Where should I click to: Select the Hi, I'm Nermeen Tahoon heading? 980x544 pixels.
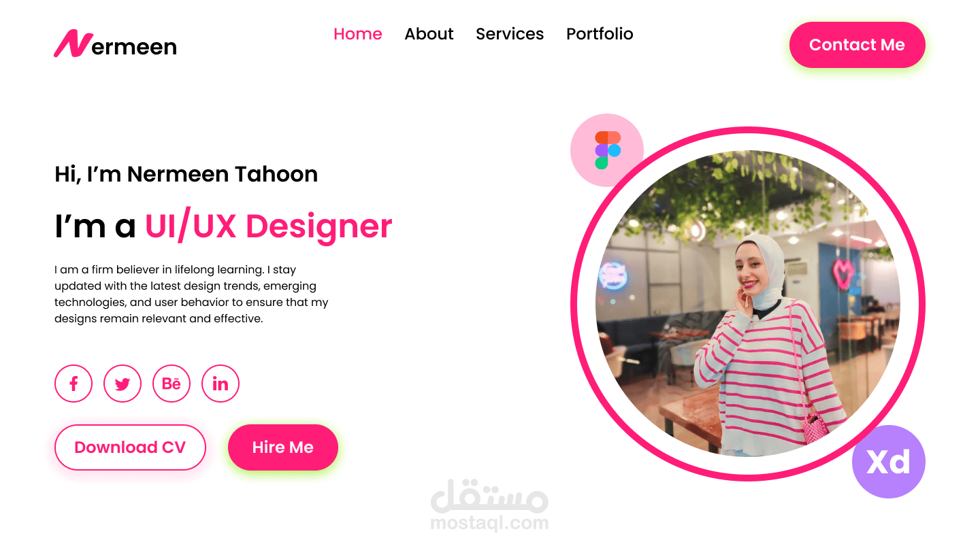[186, 174]
